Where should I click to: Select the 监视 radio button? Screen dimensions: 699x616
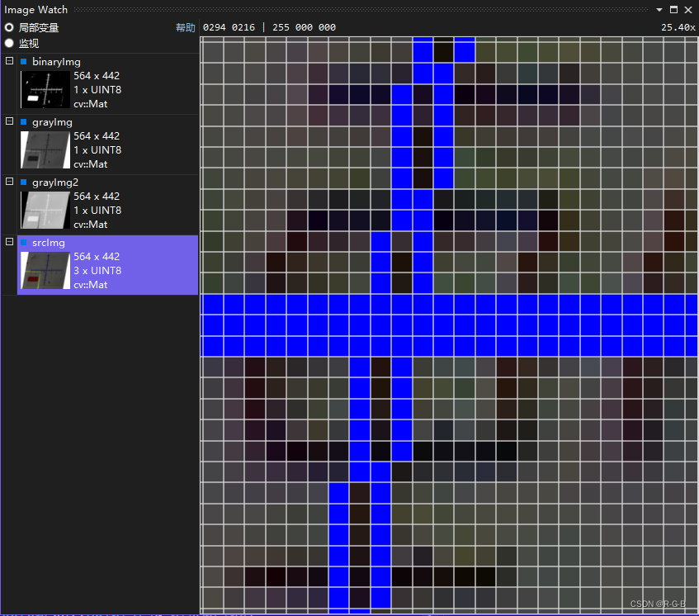point(9,43)
